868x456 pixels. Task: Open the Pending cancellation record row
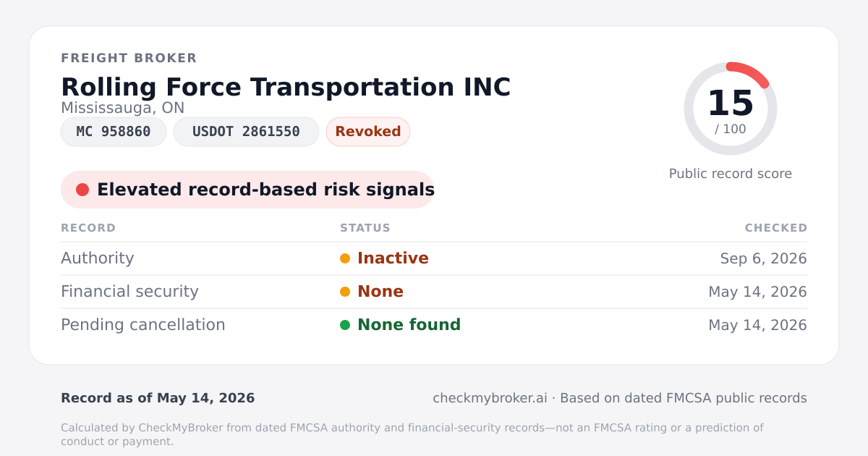coord(434,325)
